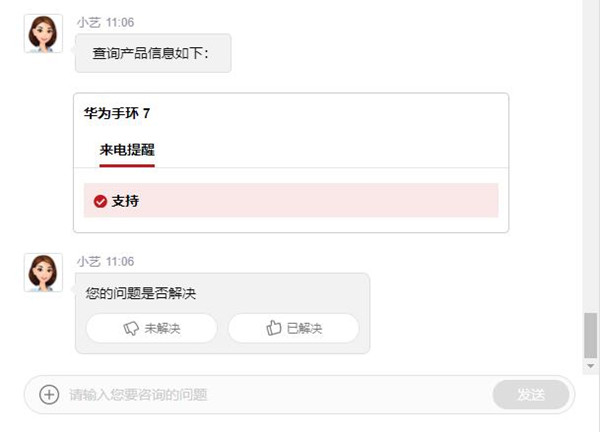This screenshot has height=432, width=600.
Task: Select the 来电提醒 tab
Action: click(127, 150)
